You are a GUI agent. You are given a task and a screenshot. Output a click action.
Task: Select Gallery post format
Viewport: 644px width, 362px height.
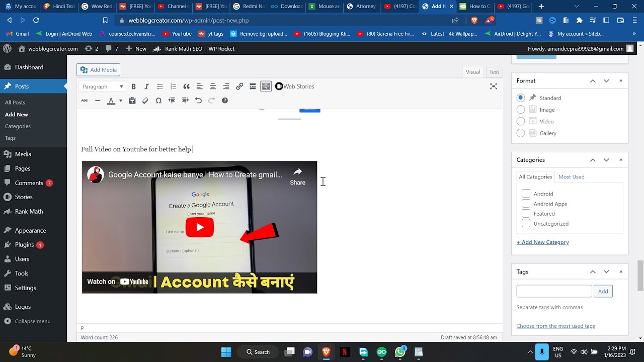[x=521, y=133]
